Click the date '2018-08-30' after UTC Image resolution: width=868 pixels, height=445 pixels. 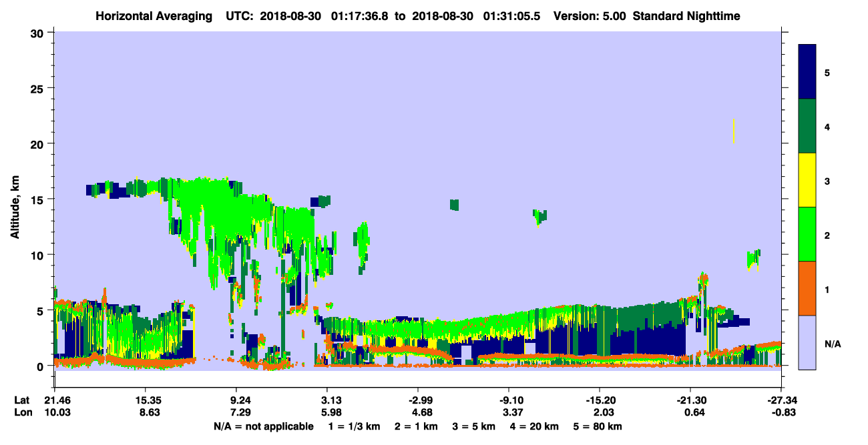click(290, 16)
